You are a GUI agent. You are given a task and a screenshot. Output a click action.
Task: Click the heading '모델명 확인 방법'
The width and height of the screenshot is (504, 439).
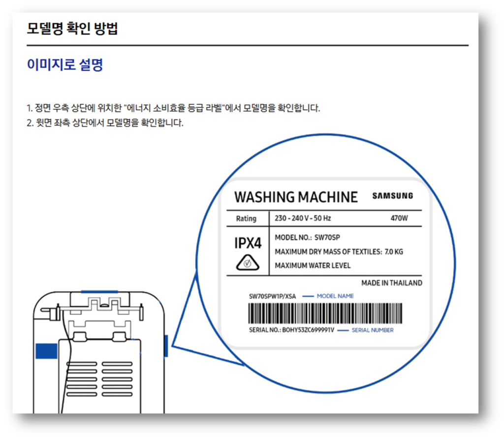(72, 29)
